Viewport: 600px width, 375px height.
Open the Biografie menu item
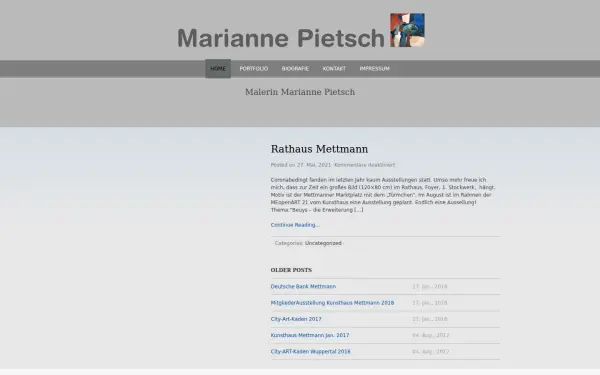pos(295,69)
